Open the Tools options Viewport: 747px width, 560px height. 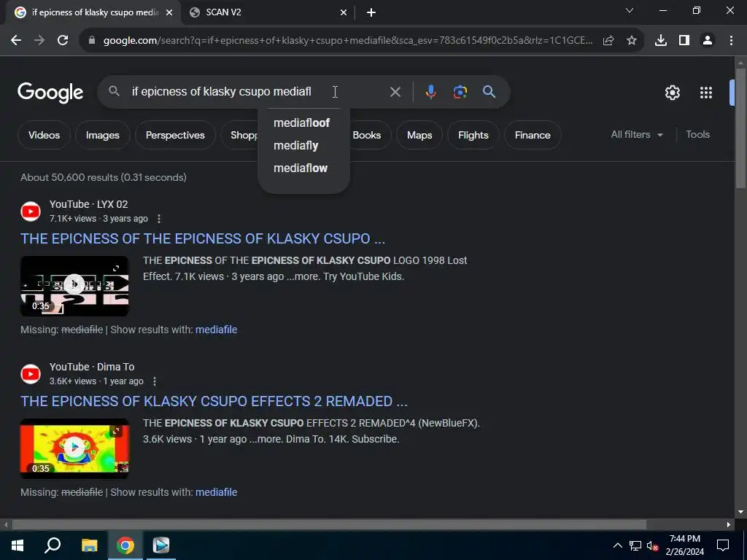point(697,135)
